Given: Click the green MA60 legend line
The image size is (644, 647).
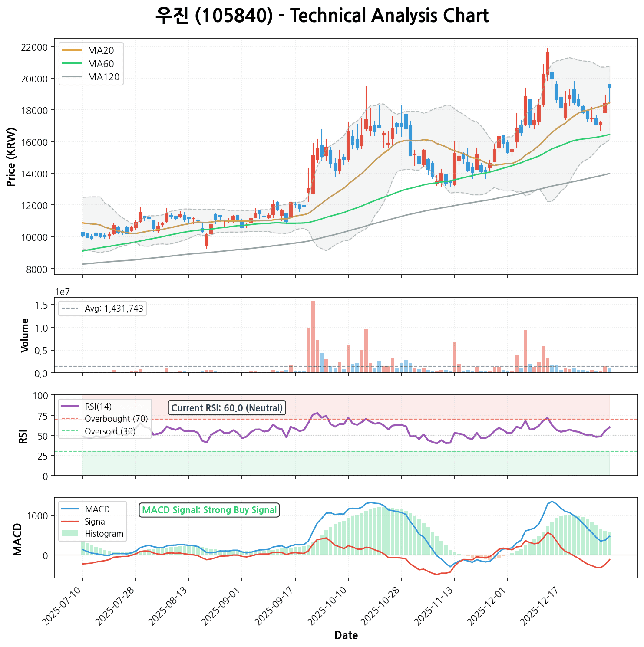Looking at the screenshot, I should [72, 64].
